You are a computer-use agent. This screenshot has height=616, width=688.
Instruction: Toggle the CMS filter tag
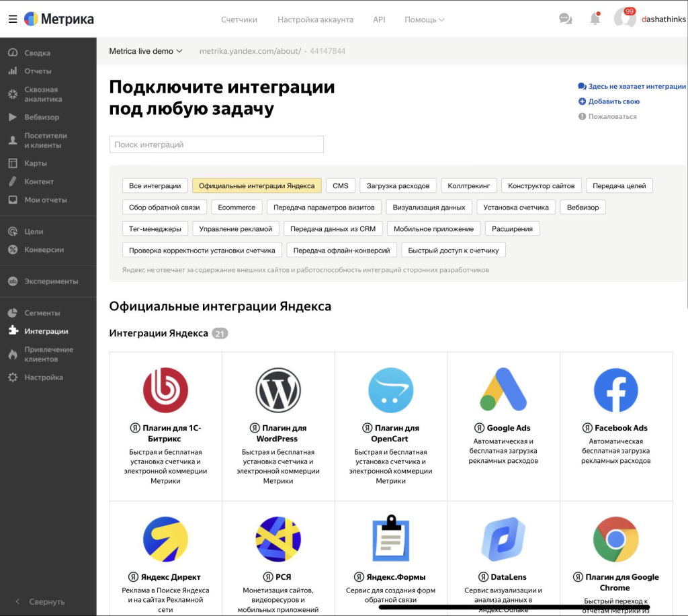tap(341, 185)
